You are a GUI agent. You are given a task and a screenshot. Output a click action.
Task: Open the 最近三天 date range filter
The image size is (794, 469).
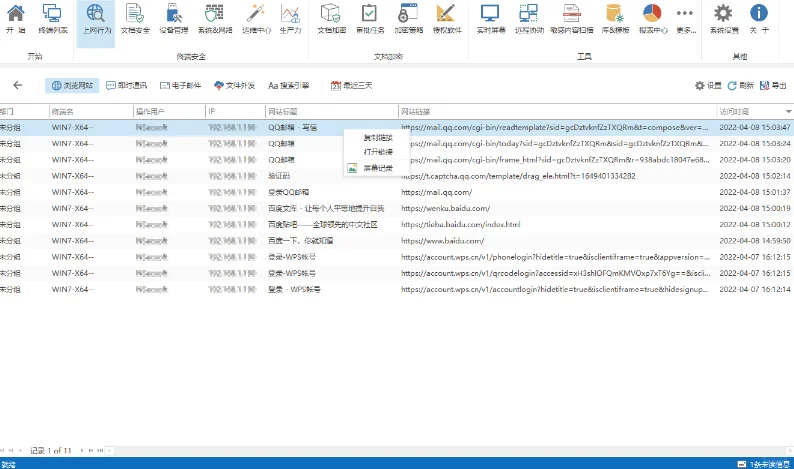[351, 86]
